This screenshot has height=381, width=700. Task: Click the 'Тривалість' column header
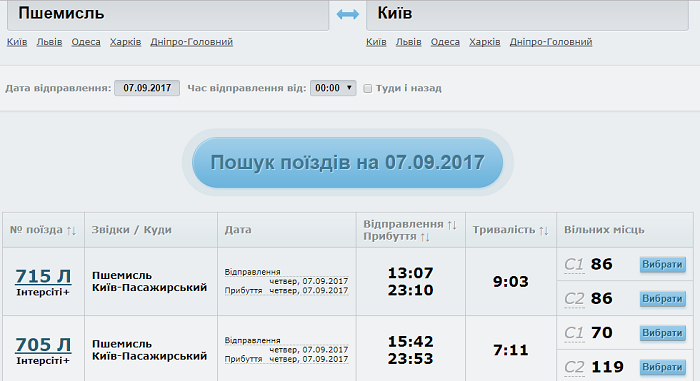[x=504, y=230]
